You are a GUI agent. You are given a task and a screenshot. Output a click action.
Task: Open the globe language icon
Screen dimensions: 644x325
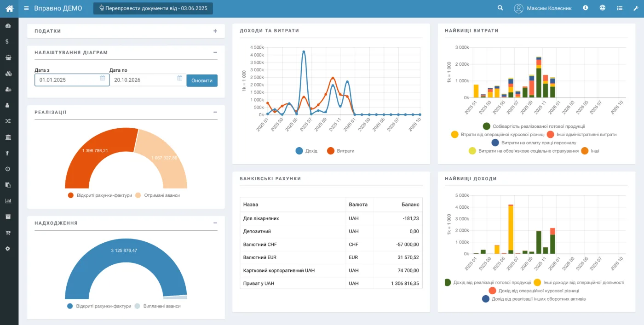pos(603,8)
